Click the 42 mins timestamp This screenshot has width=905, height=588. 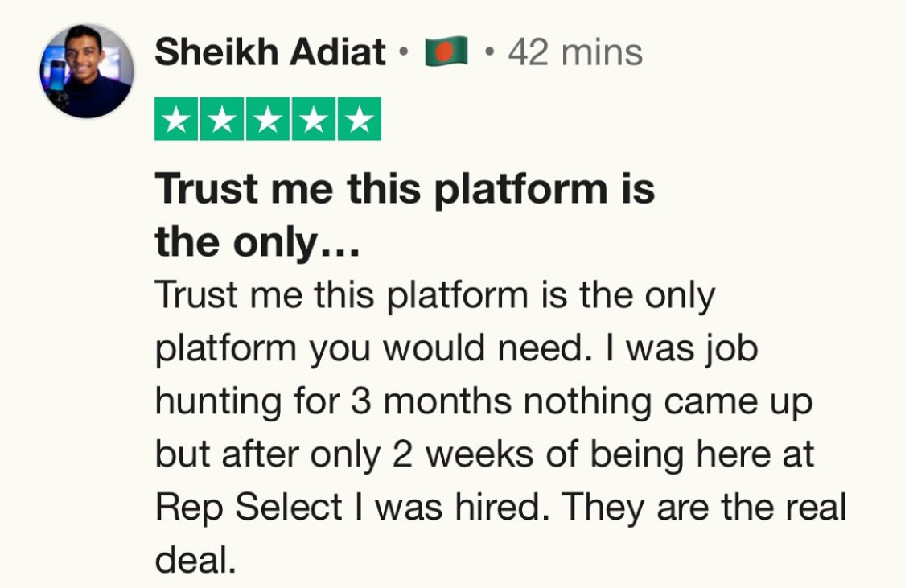coord(575,53)
